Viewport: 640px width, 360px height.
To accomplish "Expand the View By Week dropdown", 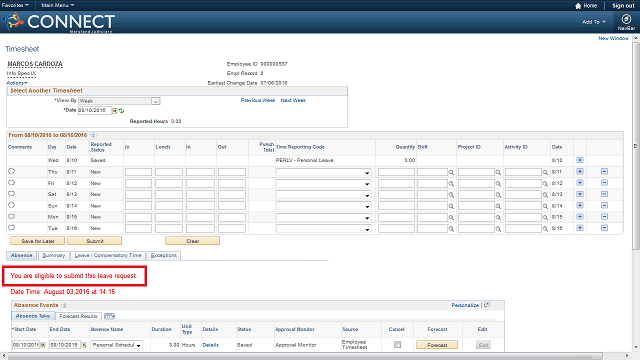I will 156,101.
